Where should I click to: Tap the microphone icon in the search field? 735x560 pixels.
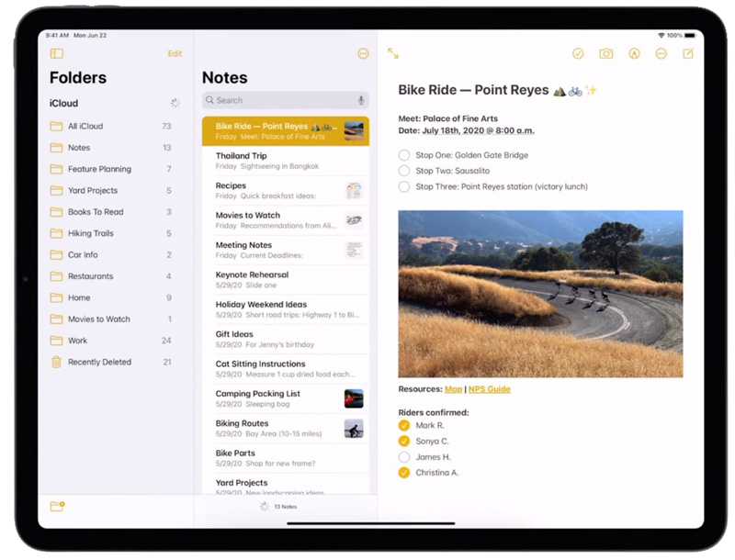point(361,100)
